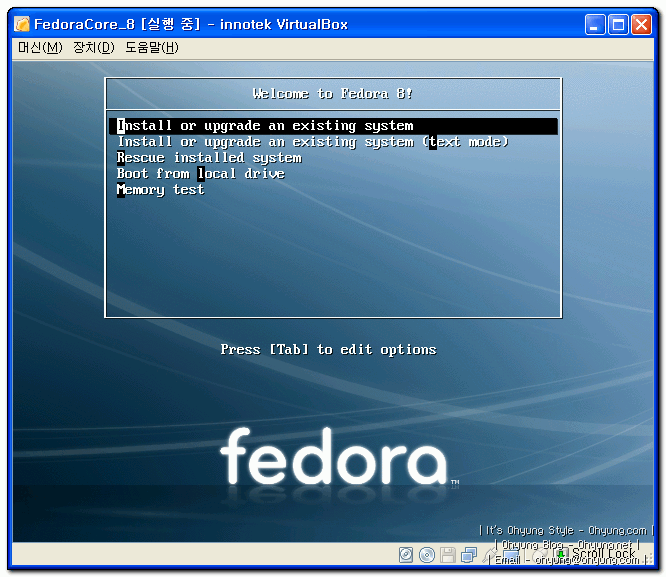Click the VirtualBox window icon in title bar

pyautogui.click(x=22, y=24)
